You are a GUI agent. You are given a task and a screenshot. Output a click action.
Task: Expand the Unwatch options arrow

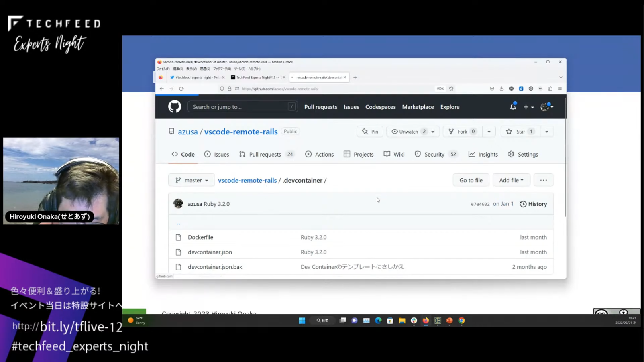pyautogui.click(x=433, y=132)
